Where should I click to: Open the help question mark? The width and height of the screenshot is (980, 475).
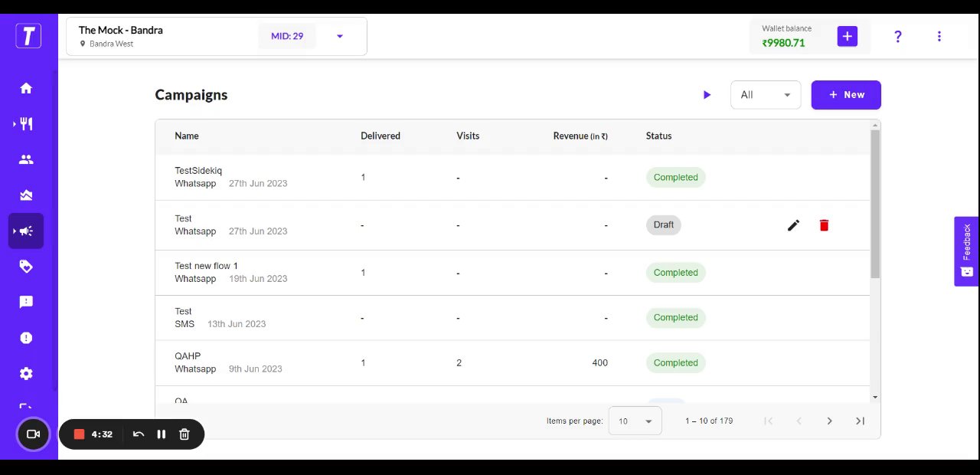[x=898, y=36]
